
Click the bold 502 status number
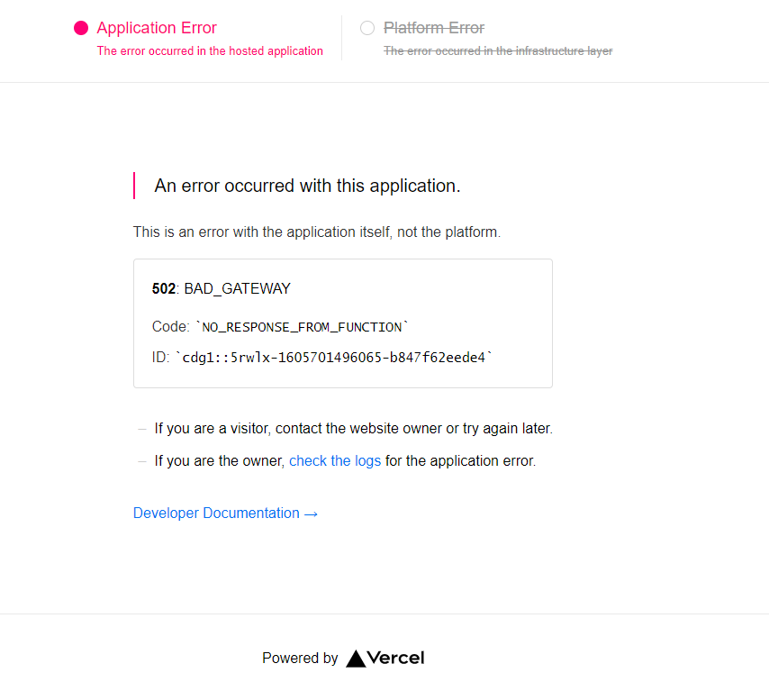coord(164,288)
